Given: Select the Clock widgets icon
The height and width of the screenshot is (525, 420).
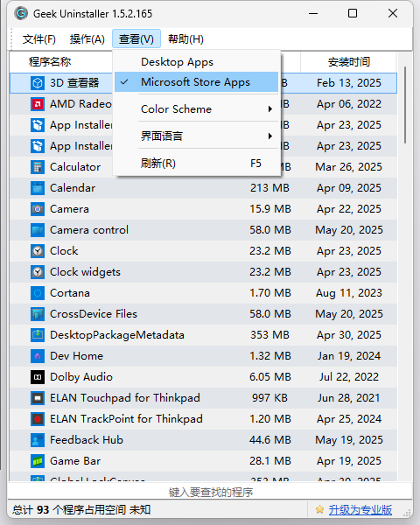Looking at the screenshot, I should [38, 272].
